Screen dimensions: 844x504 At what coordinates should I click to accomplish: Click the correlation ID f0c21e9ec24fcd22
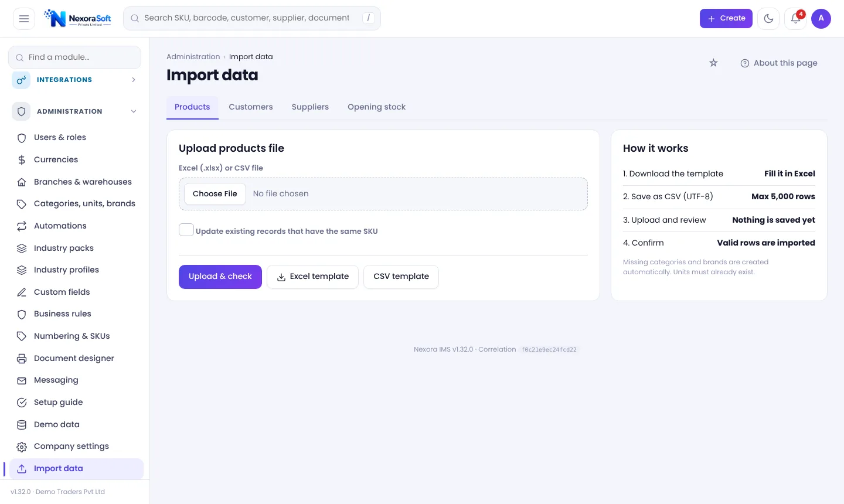click(549, 350)
